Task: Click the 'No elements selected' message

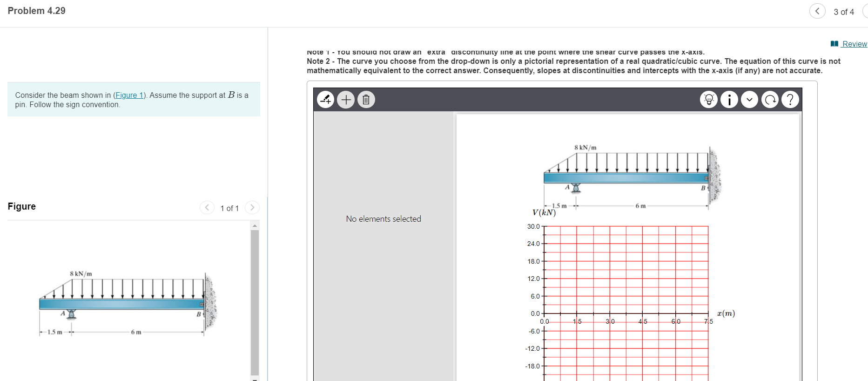Action: click(384, 219)
